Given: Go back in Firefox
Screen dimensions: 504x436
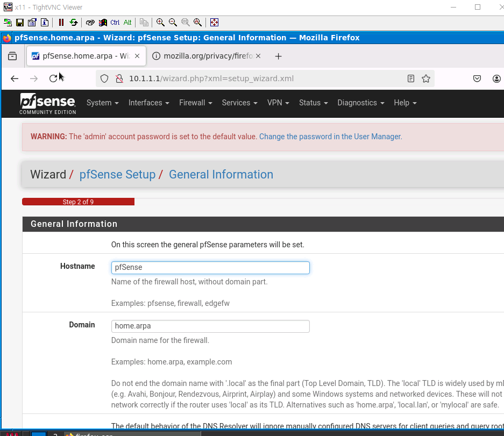Looking at the screenshot, I should (x=15, y=78).
